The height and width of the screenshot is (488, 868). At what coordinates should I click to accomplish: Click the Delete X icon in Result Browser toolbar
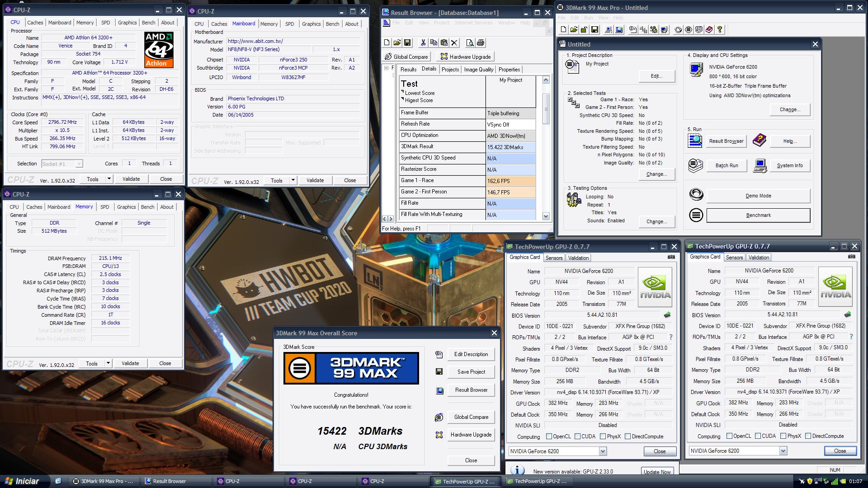click(x=454, y=42)
